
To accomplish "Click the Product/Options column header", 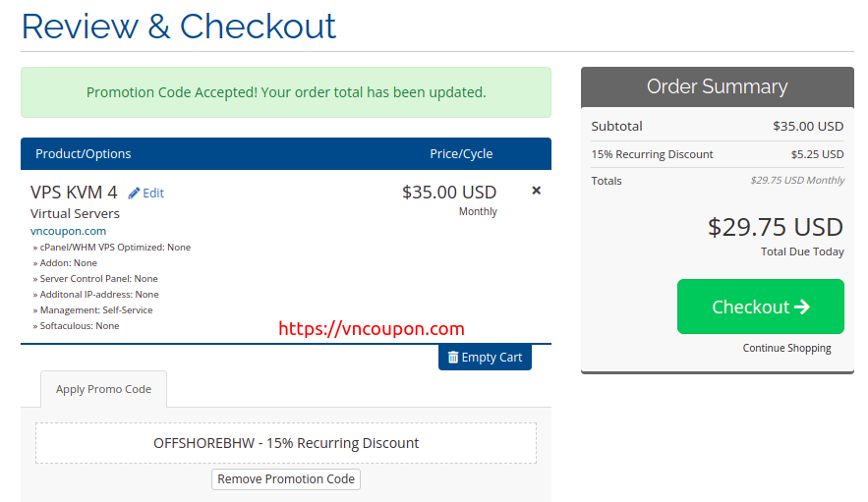I will coord(83,154).
